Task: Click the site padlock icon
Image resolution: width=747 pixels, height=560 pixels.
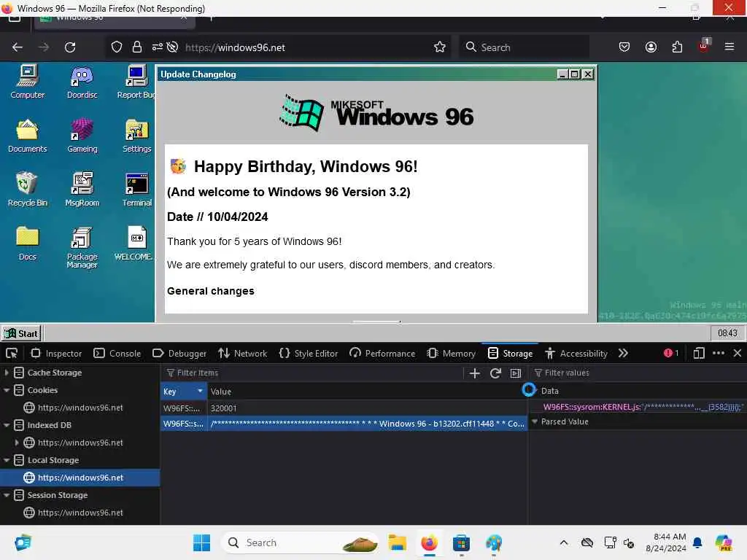Action: 137,47
